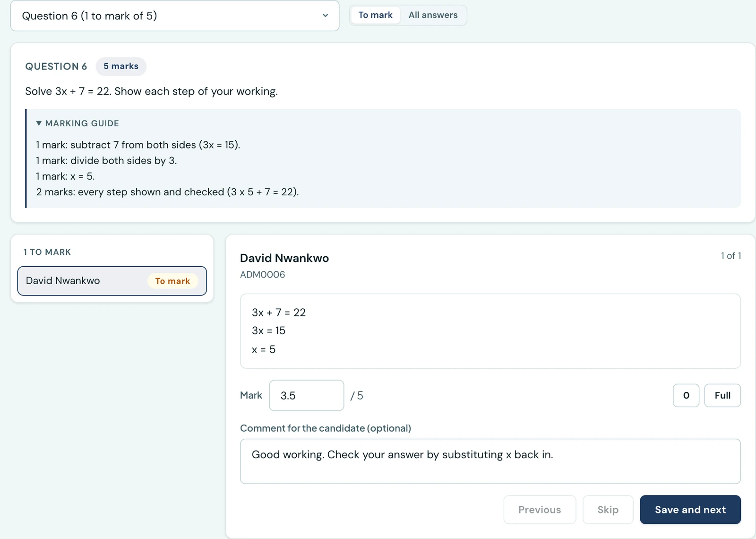Click the guide line "every step shown and checked"
Image resolution: width=756 pixels, height=539 pixels.
coord(167,192)
